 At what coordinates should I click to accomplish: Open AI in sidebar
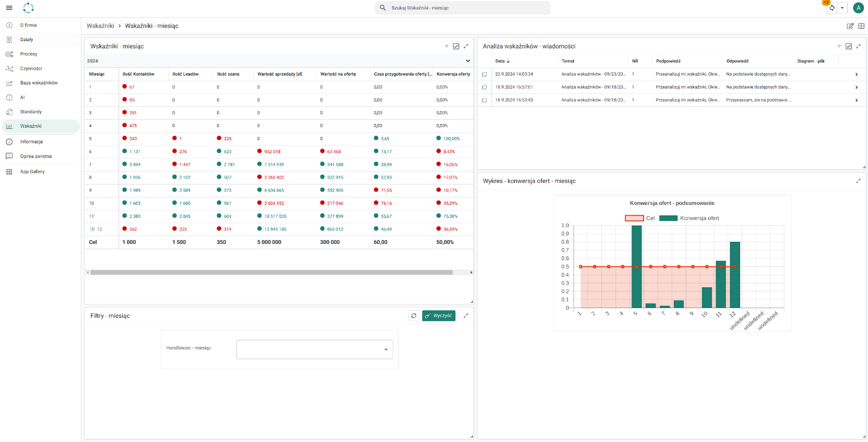41,97
